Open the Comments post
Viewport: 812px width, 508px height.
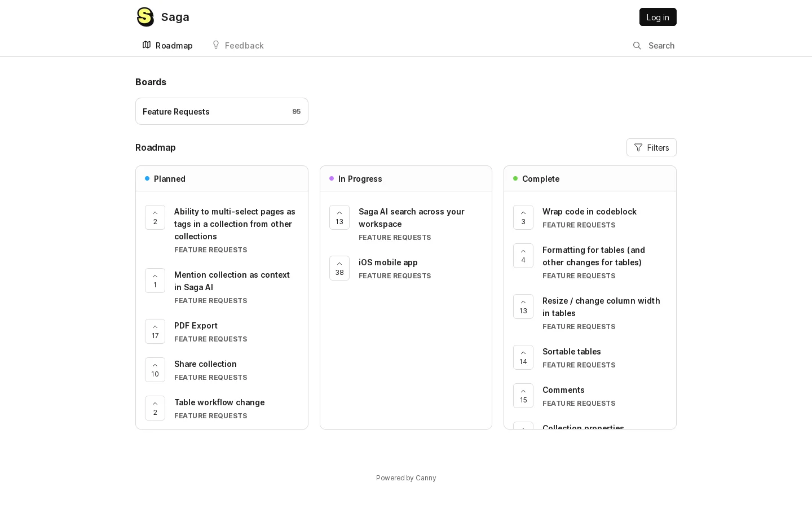click(x=563, y=390)
